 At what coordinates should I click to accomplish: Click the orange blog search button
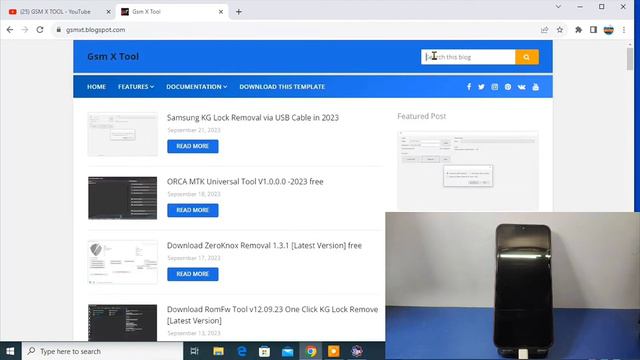(527, 57)
